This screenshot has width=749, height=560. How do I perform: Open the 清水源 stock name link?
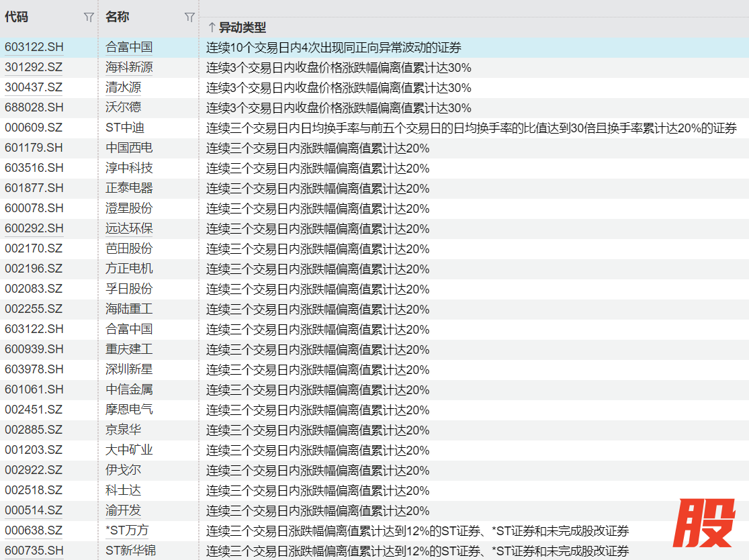click(124, 88)
